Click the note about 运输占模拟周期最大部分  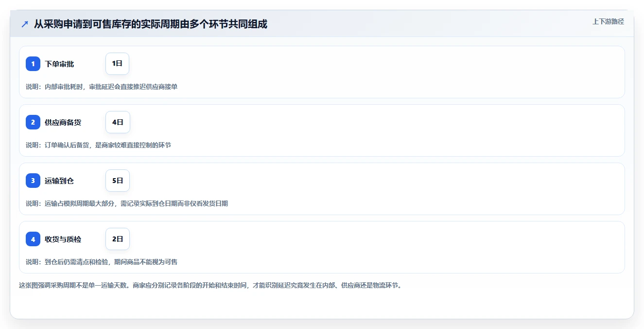tap(127, 203)
